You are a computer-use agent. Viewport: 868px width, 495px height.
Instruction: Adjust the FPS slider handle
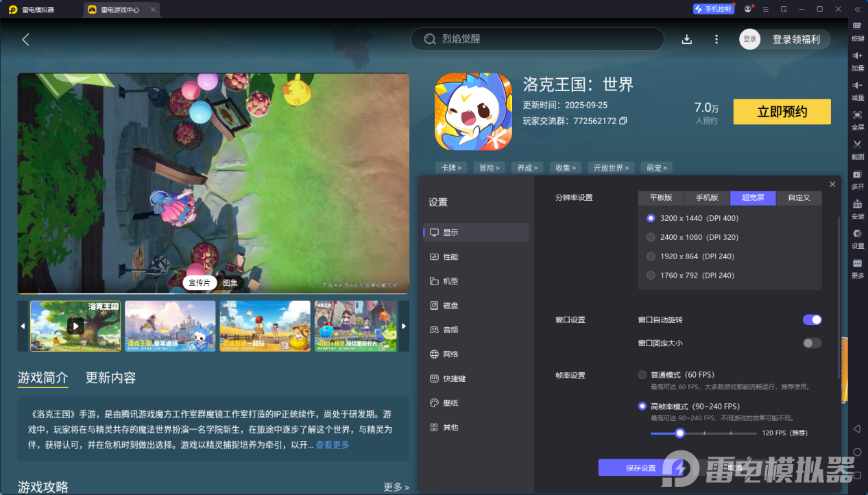[x=679, y=433]
